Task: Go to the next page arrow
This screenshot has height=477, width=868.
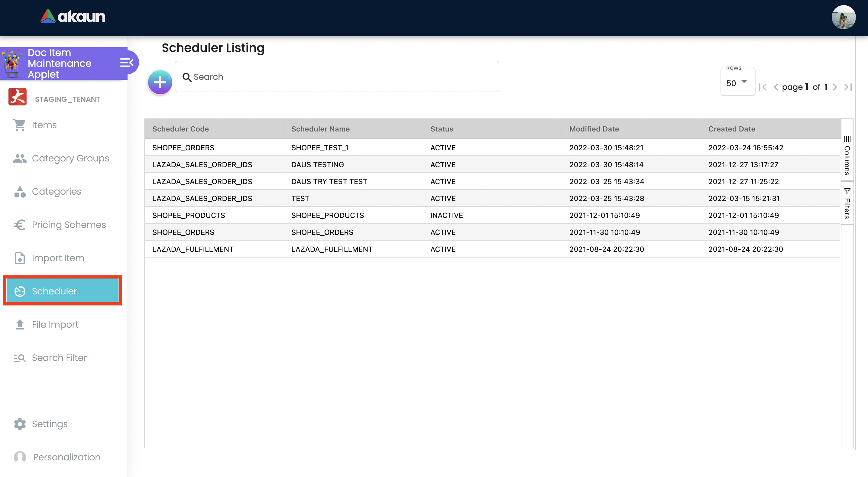Action: [x=834, y=87]
